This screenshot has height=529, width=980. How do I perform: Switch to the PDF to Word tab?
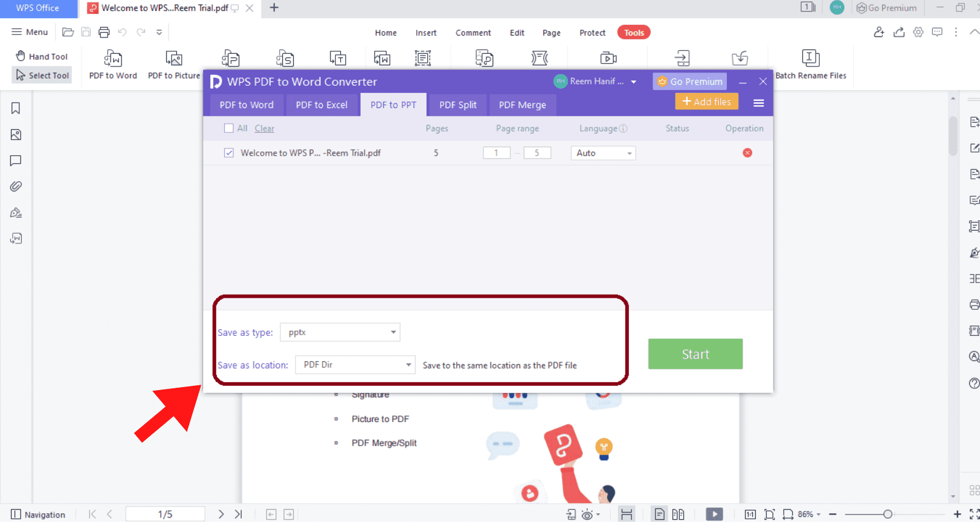247,104
